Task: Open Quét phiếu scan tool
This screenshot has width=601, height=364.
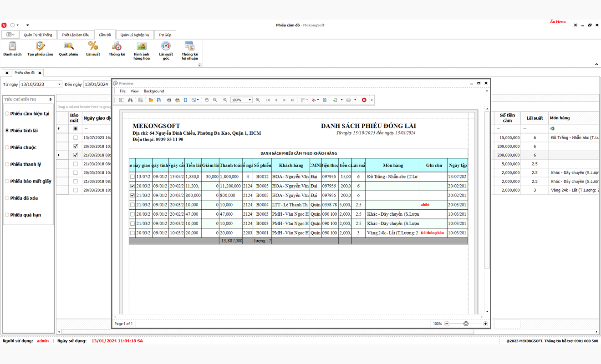Action: click(68, 49)
